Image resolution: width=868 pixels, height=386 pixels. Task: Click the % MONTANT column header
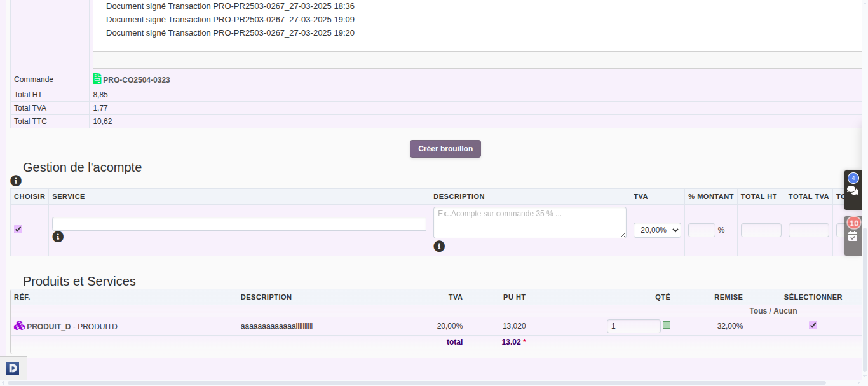pos(710,196)
